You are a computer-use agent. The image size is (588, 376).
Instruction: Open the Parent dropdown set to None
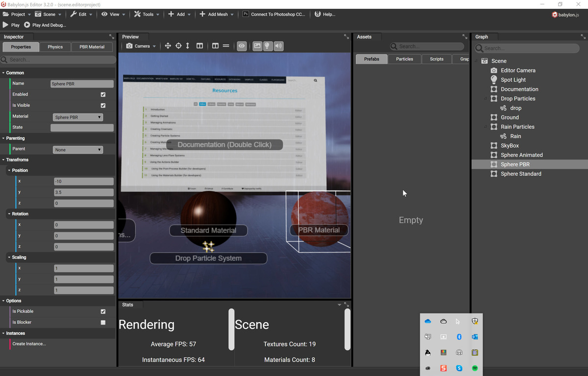pyautogui.click(x=78, y=150)
